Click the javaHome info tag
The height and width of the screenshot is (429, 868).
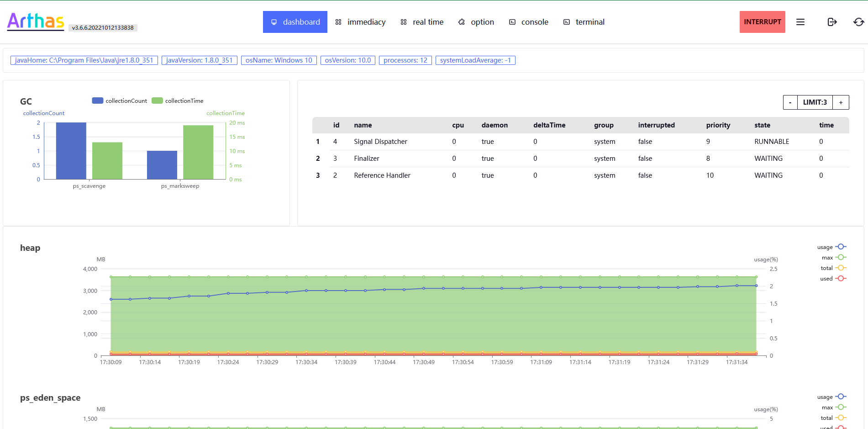coord(84,60)
